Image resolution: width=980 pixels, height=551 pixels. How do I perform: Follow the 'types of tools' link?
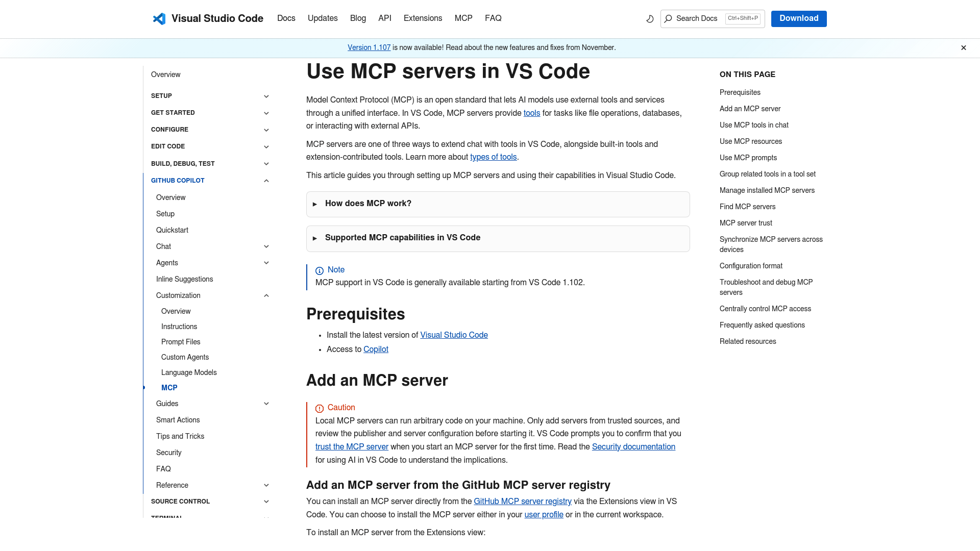(493, 157)
